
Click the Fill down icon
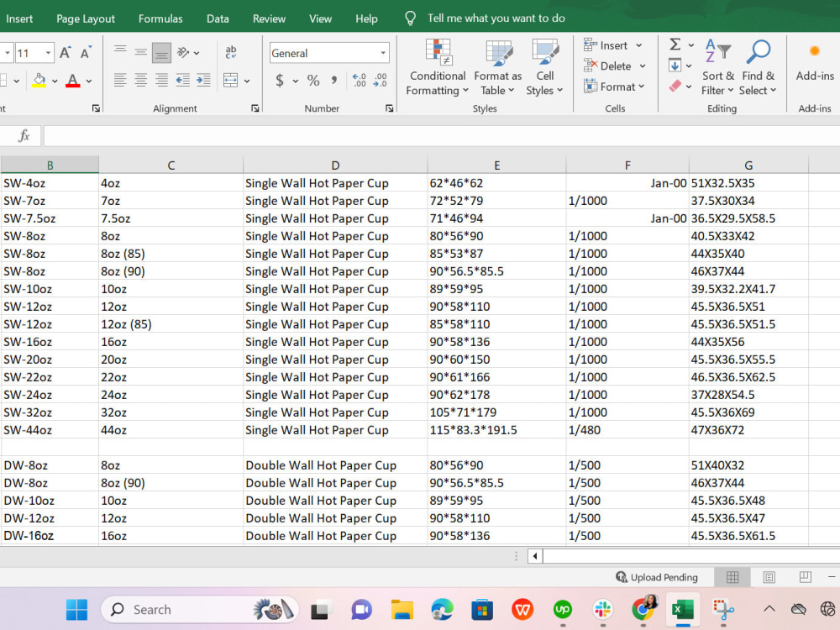point(675,66)
